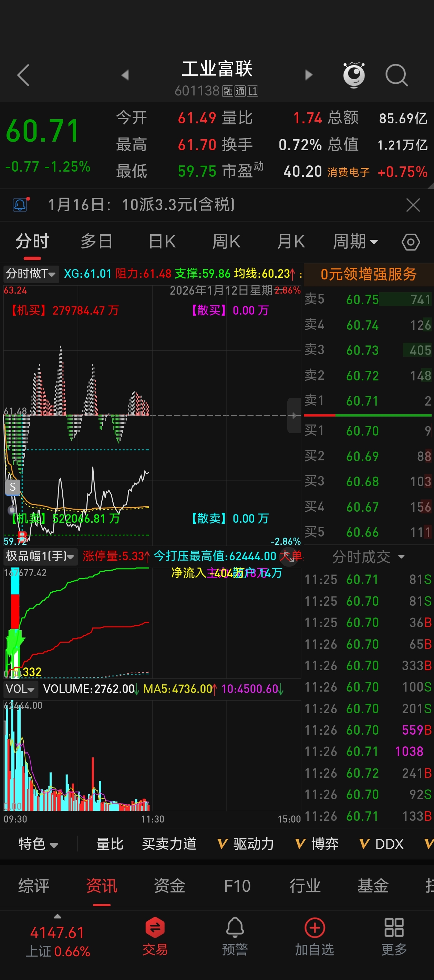The width and height of the screenshot is (434, 980).
Task: Select the 多日 chart tab
Action: (x=96, y=242)
